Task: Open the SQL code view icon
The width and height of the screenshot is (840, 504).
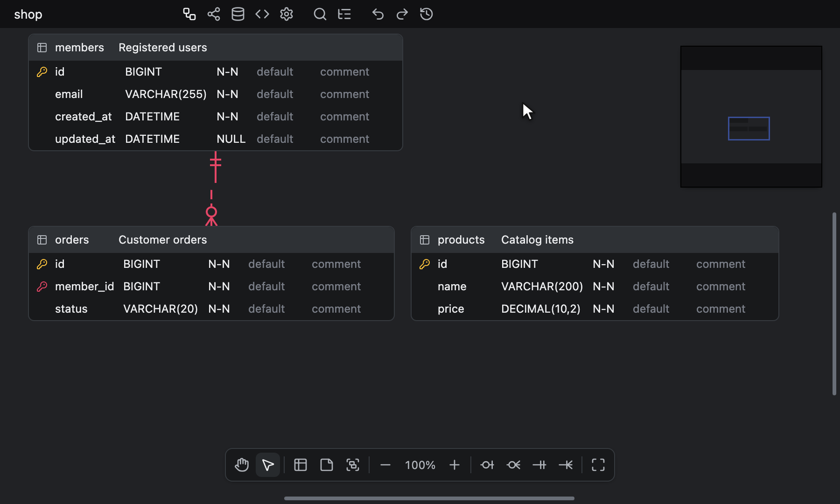Action: [262, 14]
